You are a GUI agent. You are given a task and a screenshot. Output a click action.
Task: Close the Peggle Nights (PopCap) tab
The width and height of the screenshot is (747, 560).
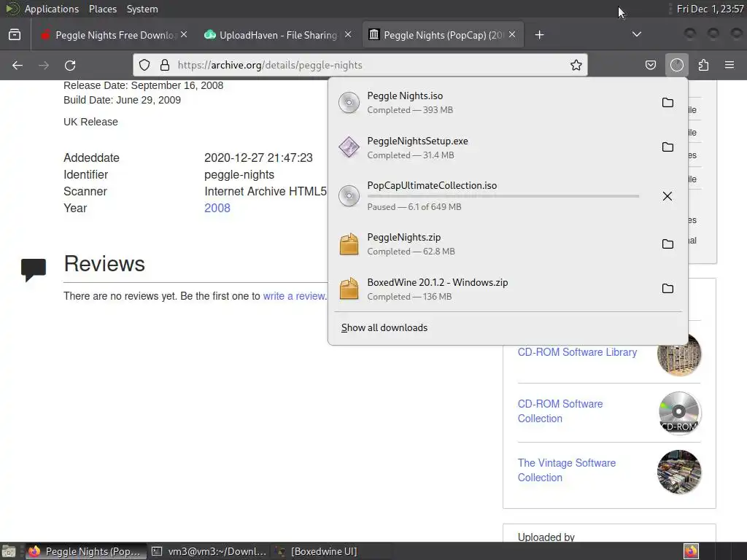click(x=512, y=34)
